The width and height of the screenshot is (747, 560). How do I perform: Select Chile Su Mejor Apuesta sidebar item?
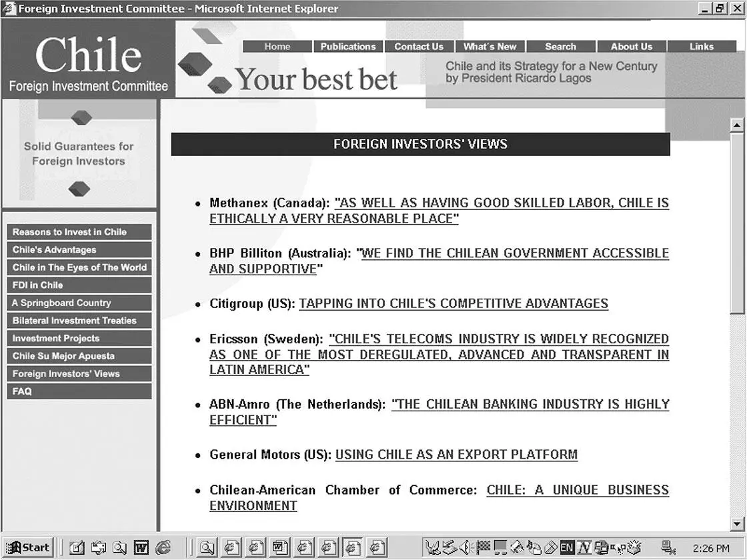tap(79, 356)
